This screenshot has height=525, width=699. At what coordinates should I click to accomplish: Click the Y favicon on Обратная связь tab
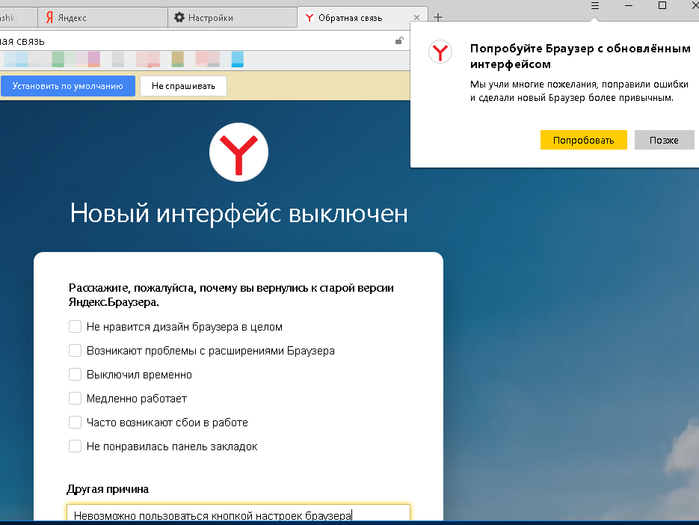[309, 18]
